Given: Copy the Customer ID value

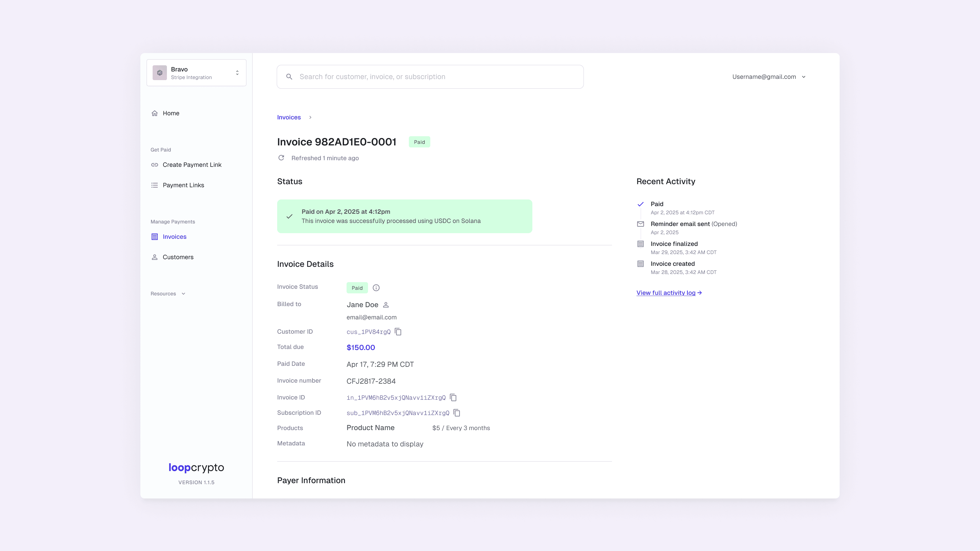Looking at the screenshot, I should click(x=398, y=332).
